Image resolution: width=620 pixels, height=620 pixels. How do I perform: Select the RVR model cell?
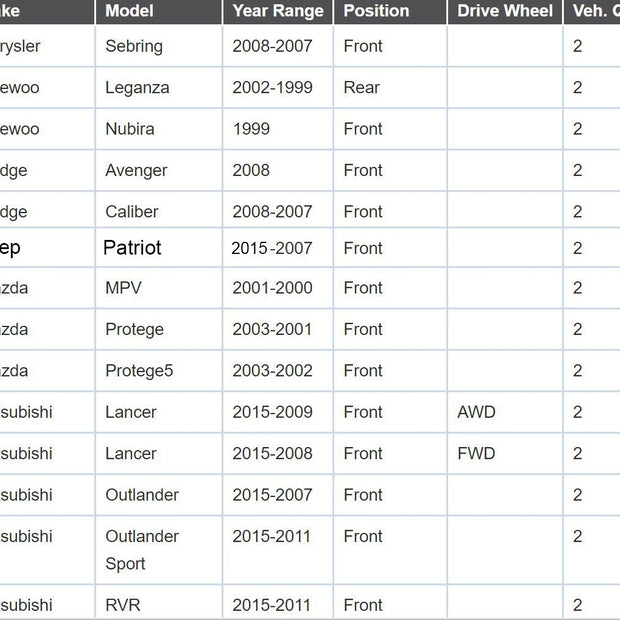[x=159, y=604]
